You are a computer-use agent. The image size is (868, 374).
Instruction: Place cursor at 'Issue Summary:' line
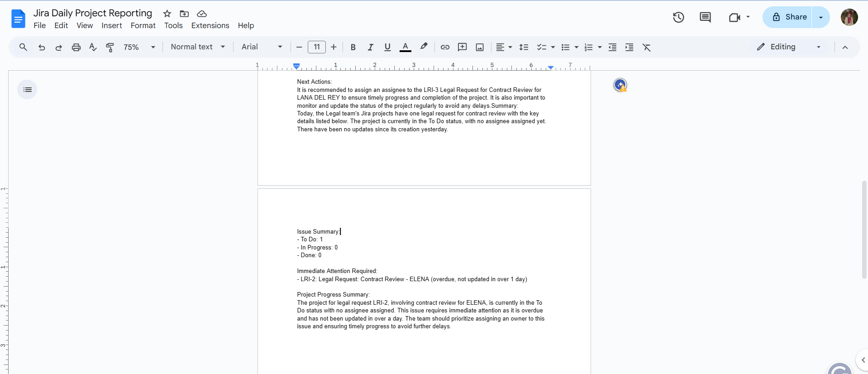click(x=318, y=231)
